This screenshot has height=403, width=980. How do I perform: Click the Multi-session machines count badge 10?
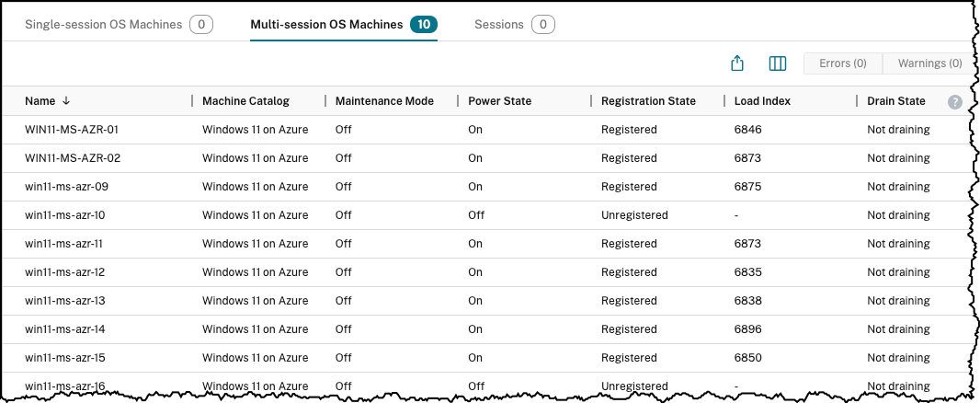[424, 25]
